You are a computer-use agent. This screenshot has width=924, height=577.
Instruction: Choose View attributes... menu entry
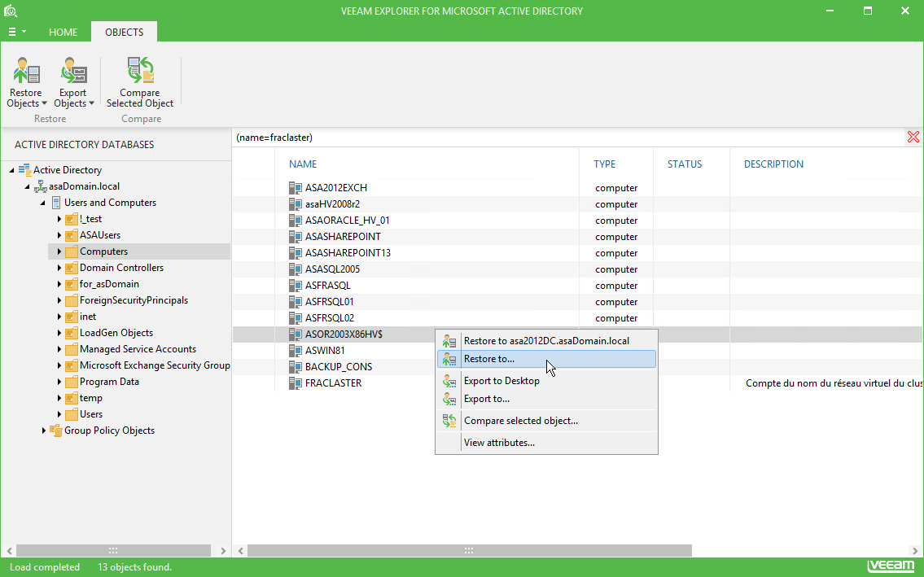tap(546, 443)
